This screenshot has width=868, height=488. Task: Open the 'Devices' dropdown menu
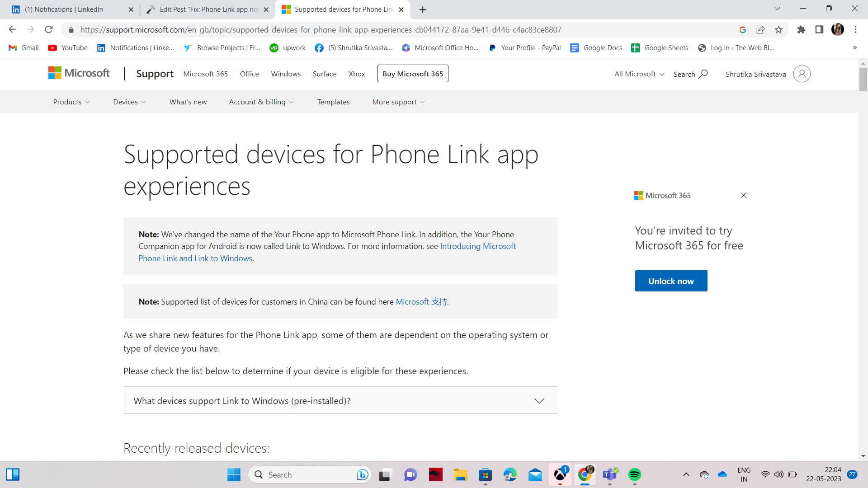129,101
